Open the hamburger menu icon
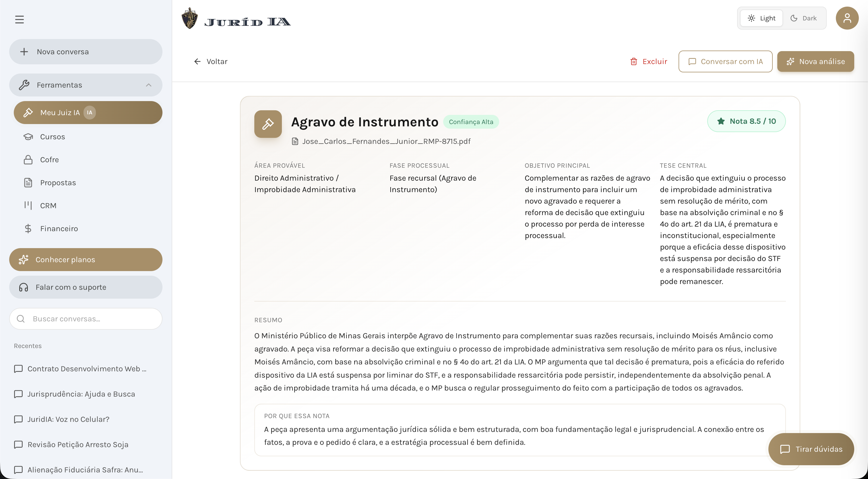The width and height of the screenshot is (868, 479). click(x=19, y=20)
